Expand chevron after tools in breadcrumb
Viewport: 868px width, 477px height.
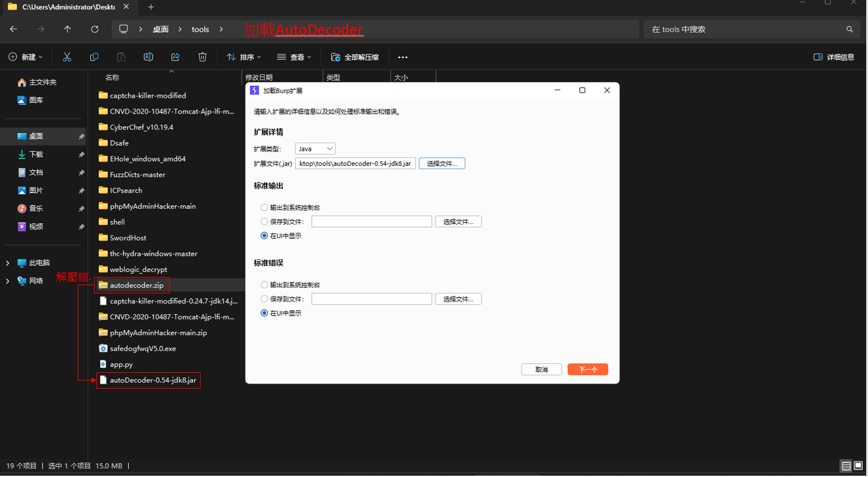tap(221, 29)
